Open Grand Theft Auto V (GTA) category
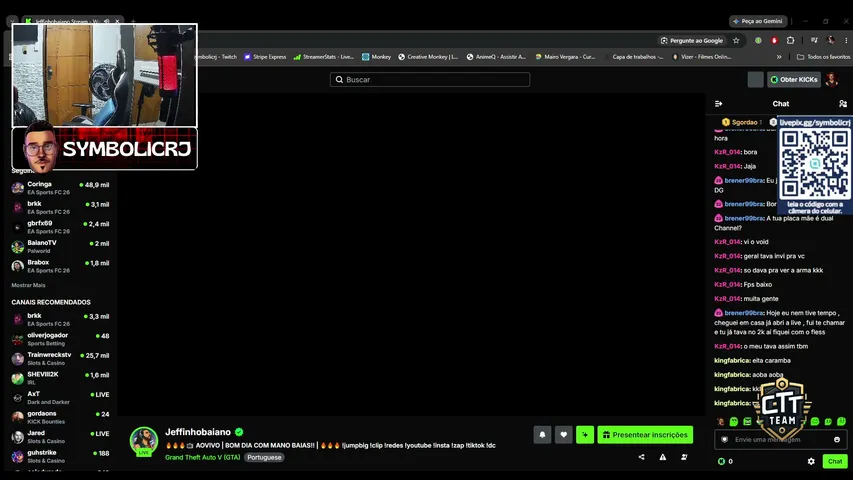This screenshot has width=853, height=480. tap(202, 458)
